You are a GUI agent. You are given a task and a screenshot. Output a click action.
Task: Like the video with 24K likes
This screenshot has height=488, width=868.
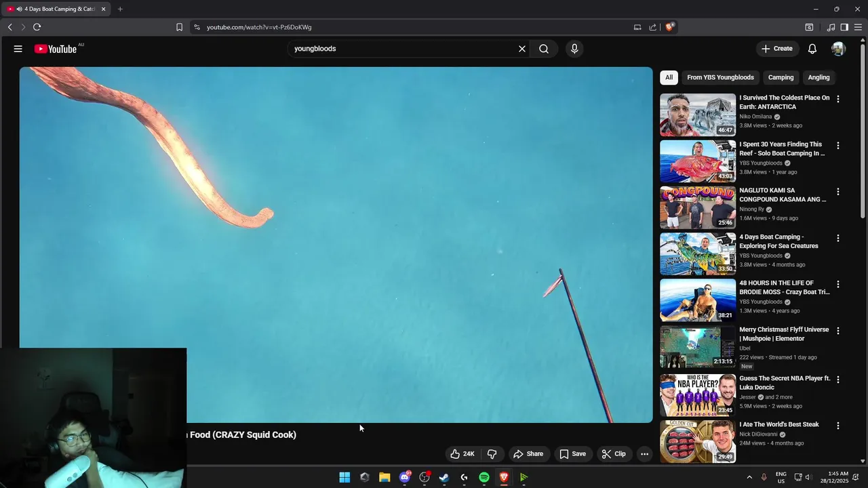tap(462, 454)
